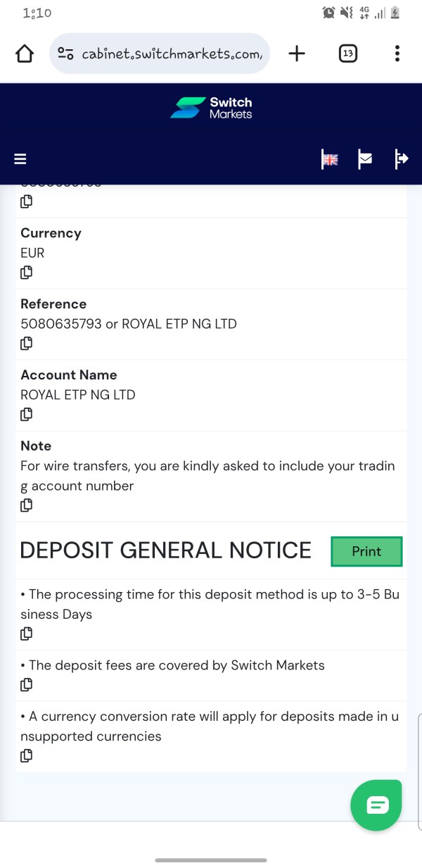Tap the browser home icon
This screenshot has height=868, width=422.
tap(25, 54)
